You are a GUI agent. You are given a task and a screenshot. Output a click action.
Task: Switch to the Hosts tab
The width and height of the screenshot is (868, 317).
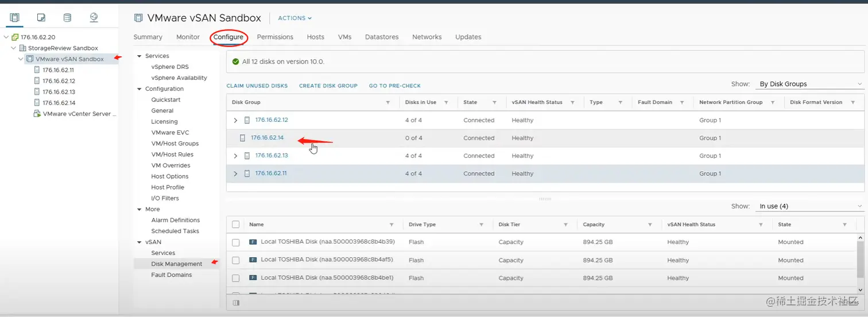click(316, 37)
